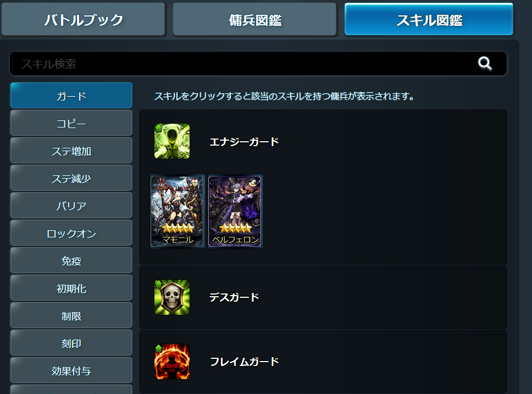Choose the 刻印 skill category
The width and height of the screenshot is (532, 394).
(71, 343)
